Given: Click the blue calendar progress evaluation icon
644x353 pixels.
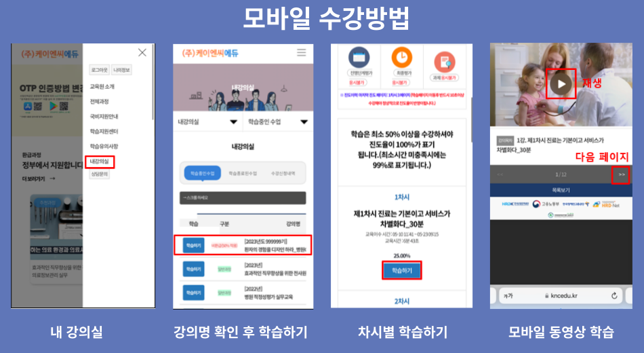Looking at the screenshot, I should pyautogui.click(x=359, y=57).
